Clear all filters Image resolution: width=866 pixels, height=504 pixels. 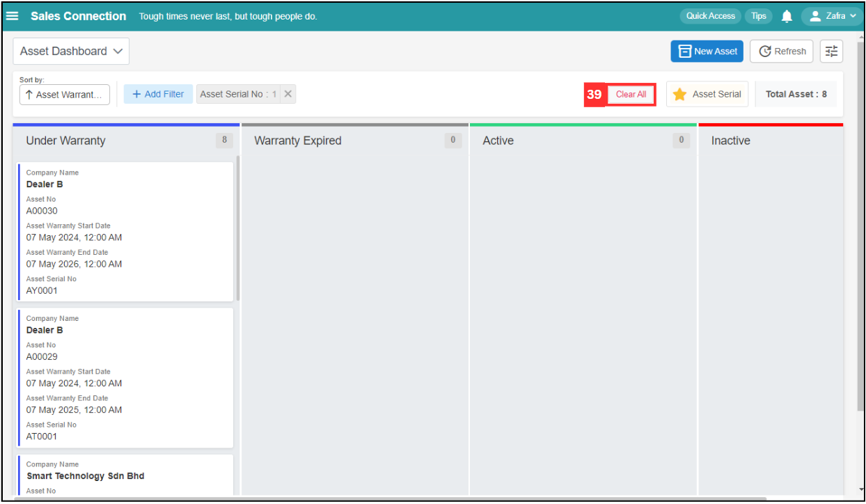point(631,94)
